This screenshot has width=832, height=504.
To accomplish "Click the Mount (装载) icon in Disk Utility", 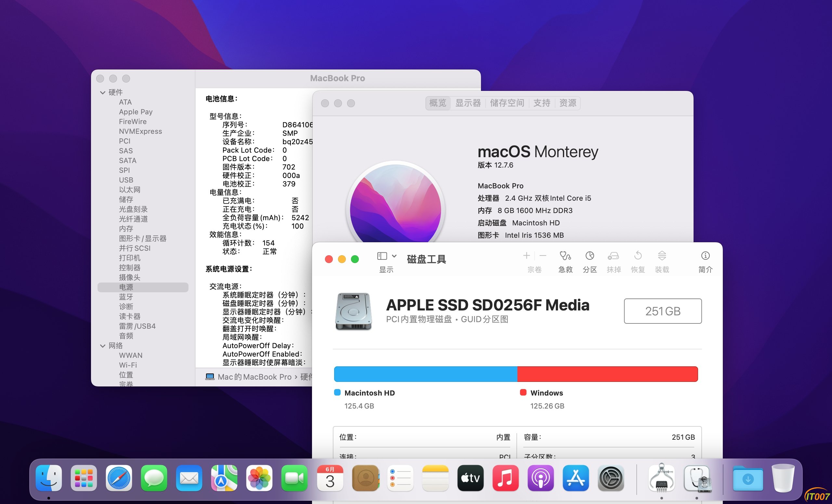I will click(x=662, y=256).
